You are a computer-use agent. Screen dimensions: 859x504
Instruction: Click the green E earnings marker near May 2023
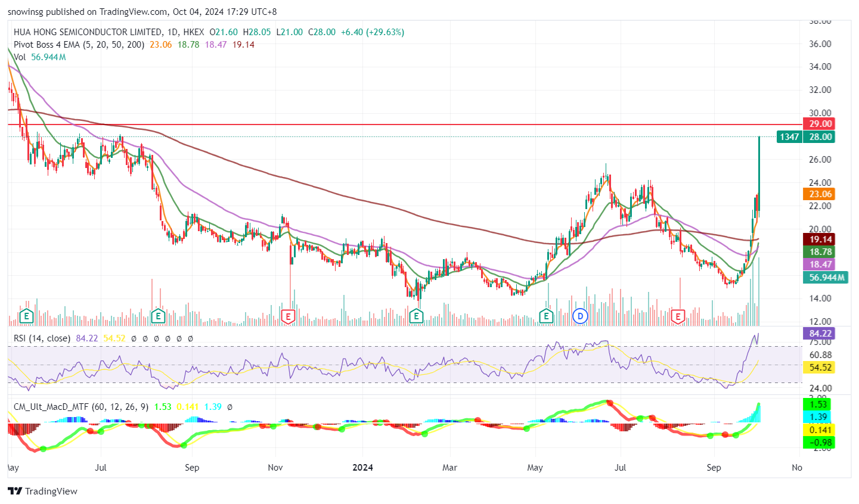click(26, 316)
